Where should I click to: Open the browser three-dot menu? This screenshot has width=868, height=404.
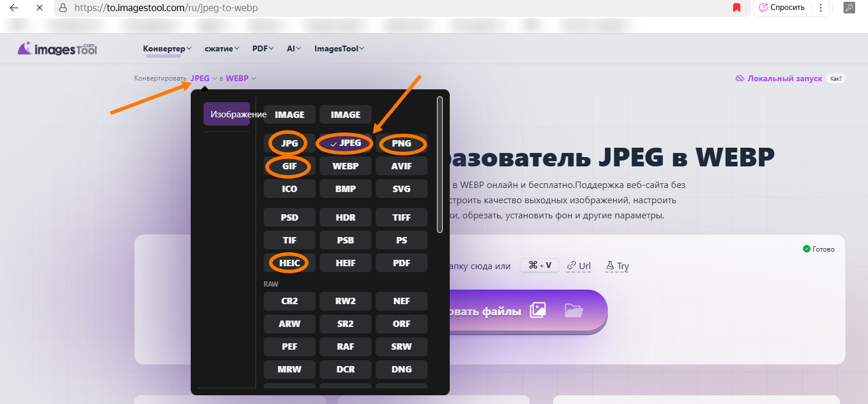click(821, 8)
